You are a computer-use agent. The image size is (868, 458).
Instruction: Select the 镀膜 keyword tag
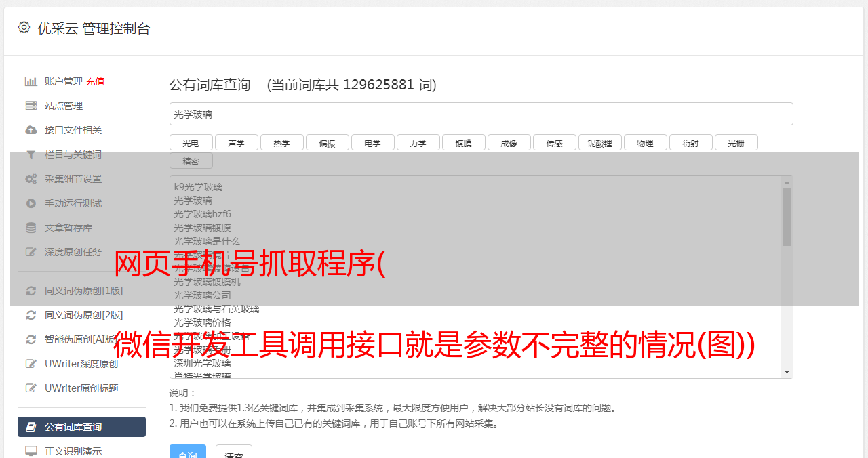click(x=464, y=142)
